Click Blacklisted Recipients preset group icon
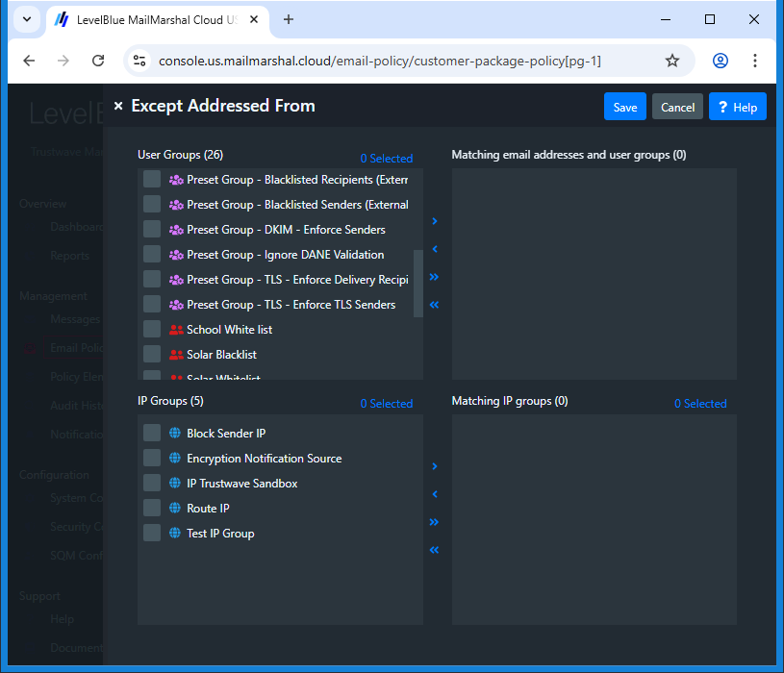The height and width of the screenshot is (673, 784). 176,180
